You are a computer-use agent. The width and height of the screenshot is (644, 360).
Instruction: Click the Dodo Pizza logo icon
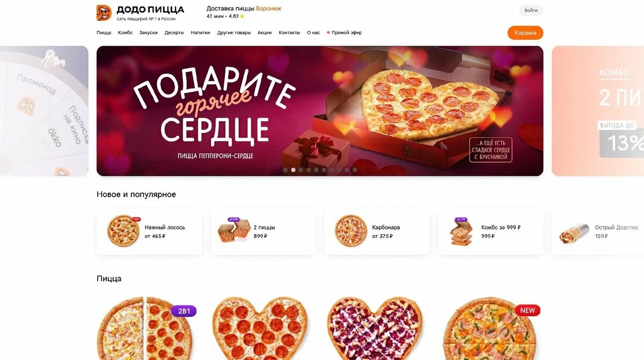pos(104,13)
